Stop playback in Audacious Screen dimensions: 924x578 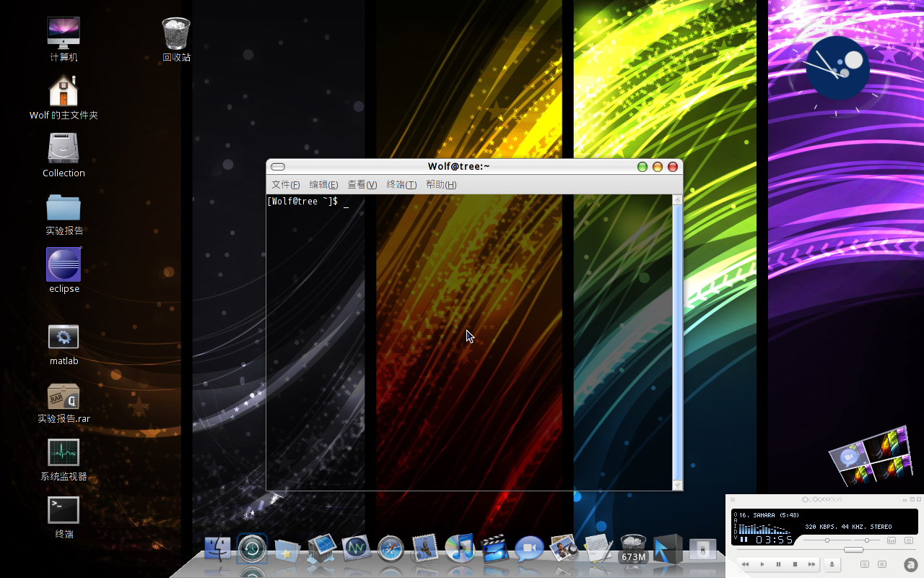point(795,564)
